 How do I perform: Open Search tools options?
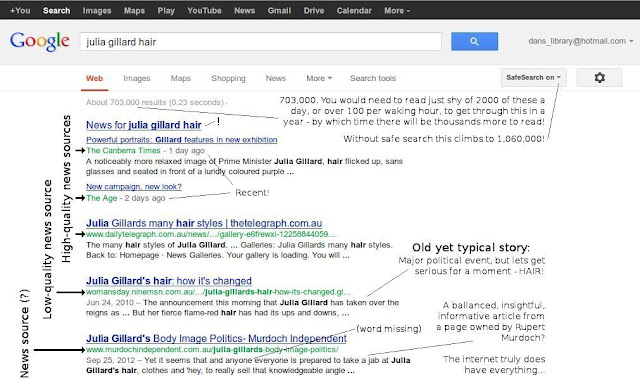pyautogui.click(x=373, y=78)
